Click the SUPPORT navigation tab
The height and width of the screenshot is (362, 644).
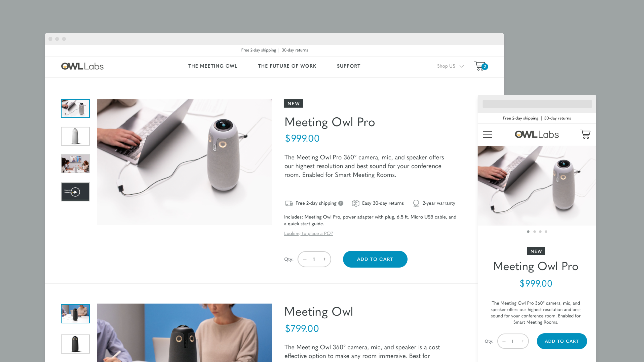[349, 66]
